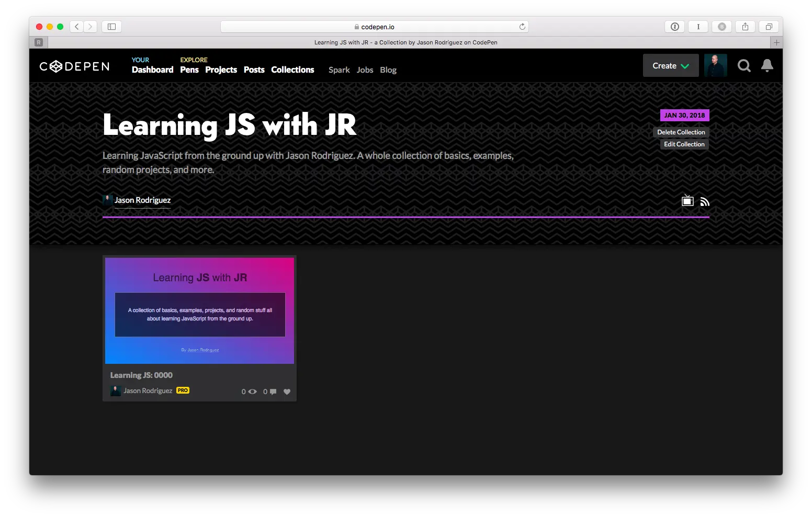Select the Learning JS with JR tab

point(406,42)
